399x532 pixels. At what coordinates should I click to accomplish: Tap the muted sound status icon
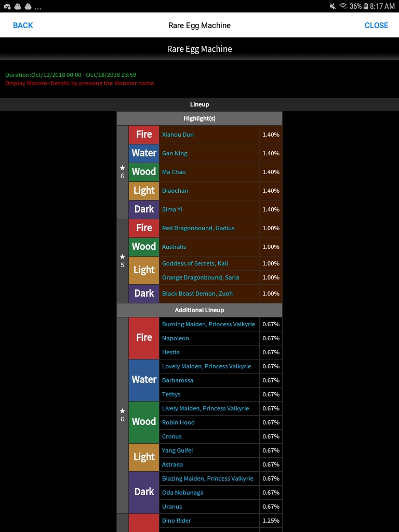tap(332, 6)
